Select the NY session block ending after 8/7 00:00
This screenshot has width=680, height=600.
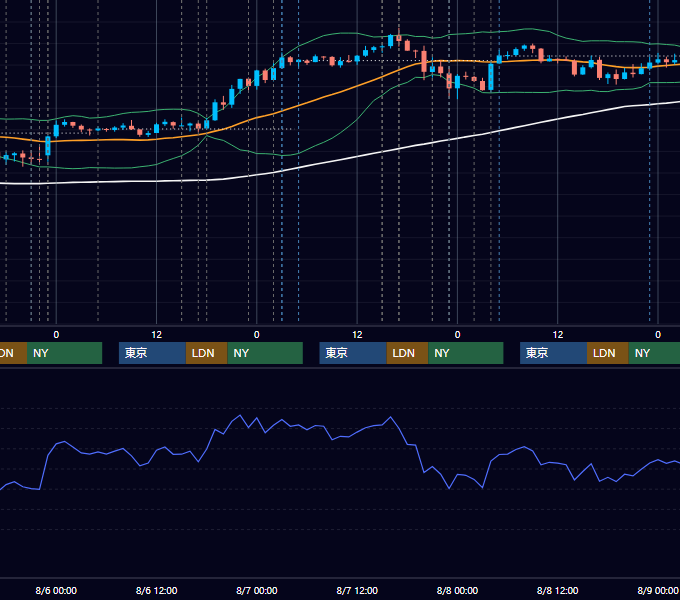pos(265,353)
